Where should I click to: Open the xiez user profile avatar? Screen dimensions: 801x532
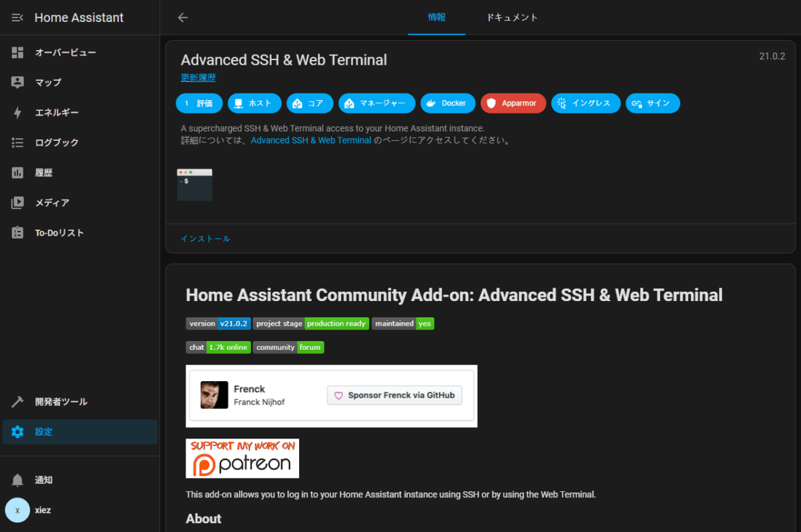point(17,510)
